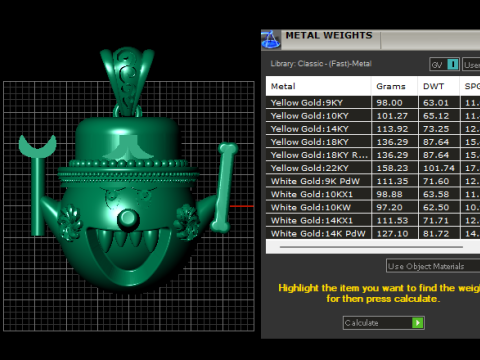Click the 71.60 DWT value

pyautogui.click(x=436, y=181)
